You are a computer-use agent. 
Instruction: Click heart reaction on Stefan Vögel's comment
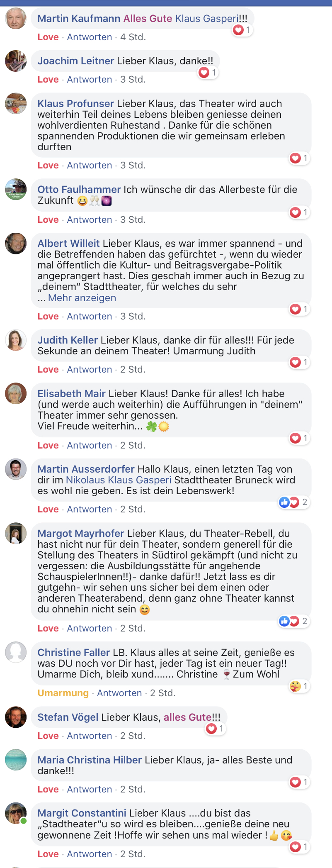[215, 729]
